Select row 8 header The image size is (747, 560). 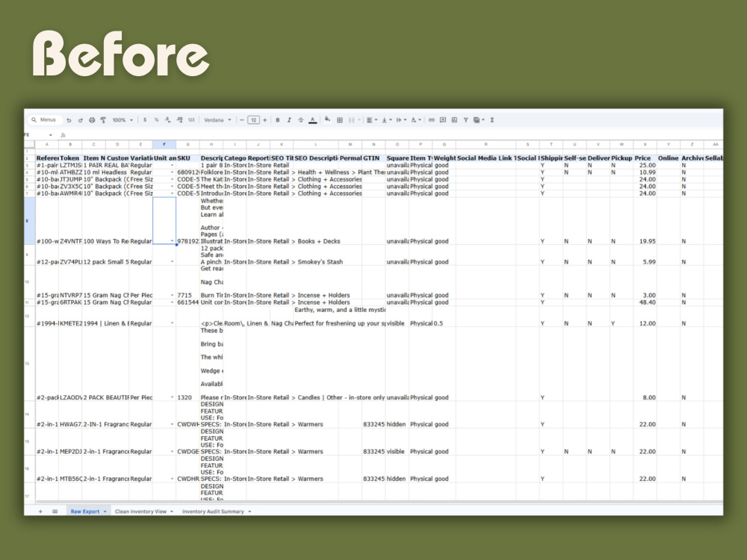coord(30,221)
